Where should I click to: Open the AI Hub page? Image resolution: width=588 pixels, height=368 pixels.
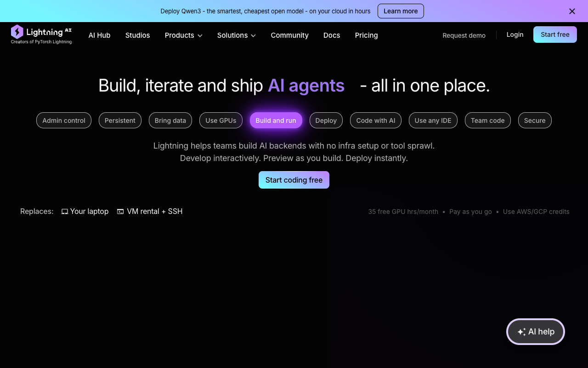tap(100, 35)
